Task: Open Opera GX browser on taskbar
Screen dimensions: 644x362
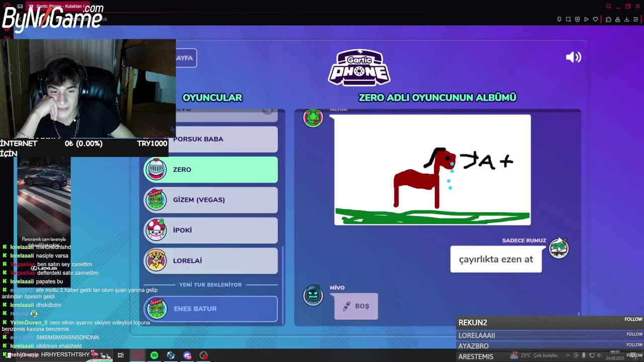Action: point(137,355)
